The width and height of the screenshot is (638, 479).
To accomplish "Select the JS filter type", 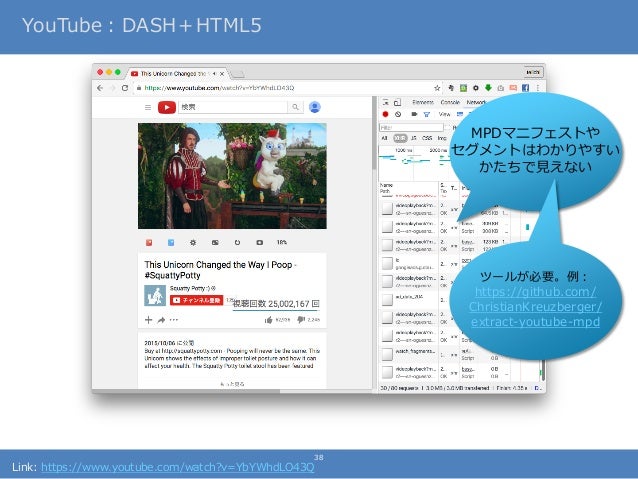I will click(413, 138).
